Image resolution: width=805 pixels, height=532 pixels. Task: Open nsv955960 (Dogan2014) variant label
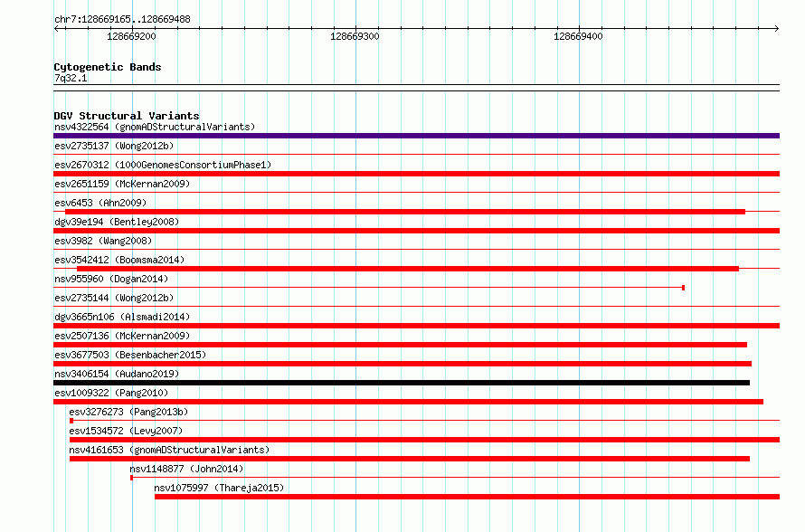coord(111,279)
